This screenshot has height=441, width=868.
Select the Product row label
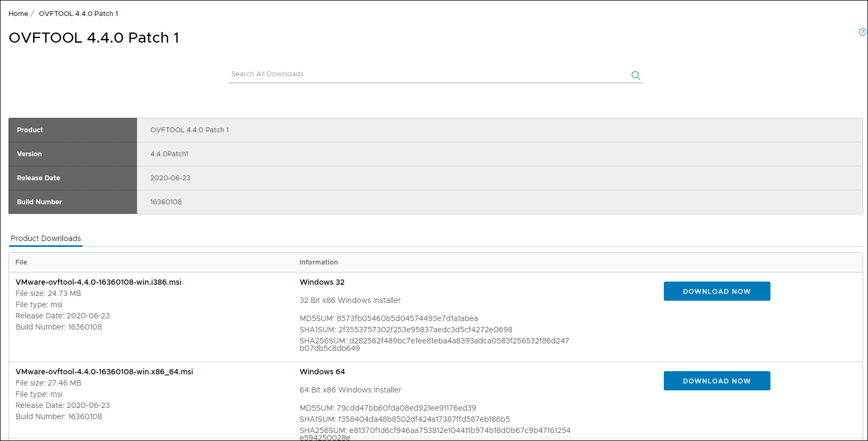[30, 130]
